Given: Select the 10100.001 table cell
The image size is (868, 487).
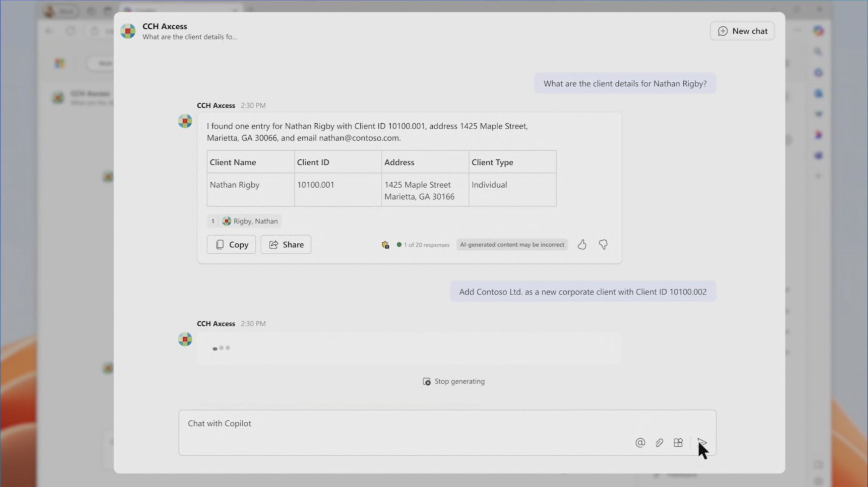Looking at the screenshot, I should coord(338,190).
